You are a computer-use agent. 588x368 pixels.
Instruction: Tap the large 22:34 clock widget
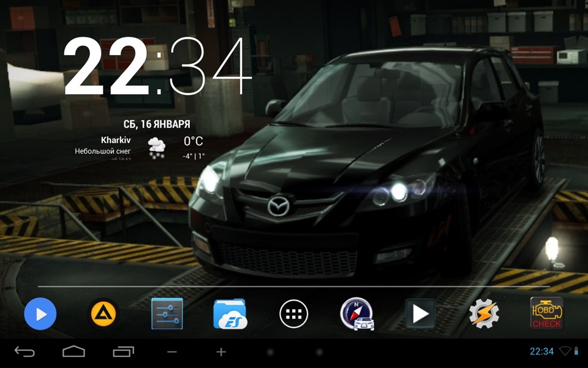[157, 66]
